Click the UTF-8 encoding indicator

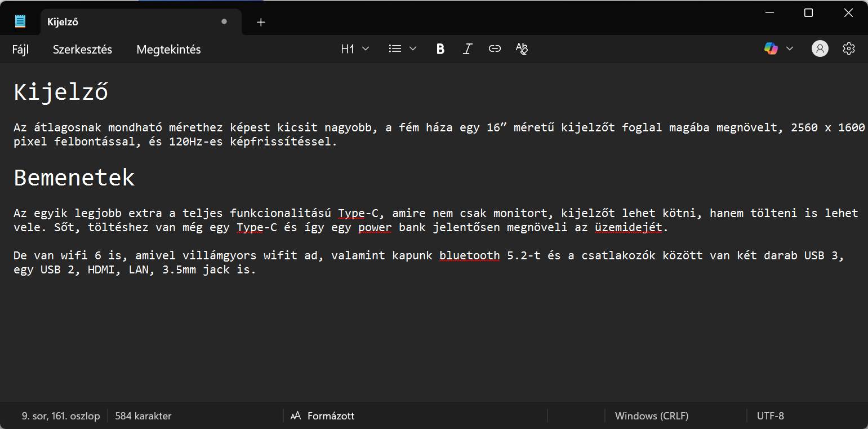770,416
